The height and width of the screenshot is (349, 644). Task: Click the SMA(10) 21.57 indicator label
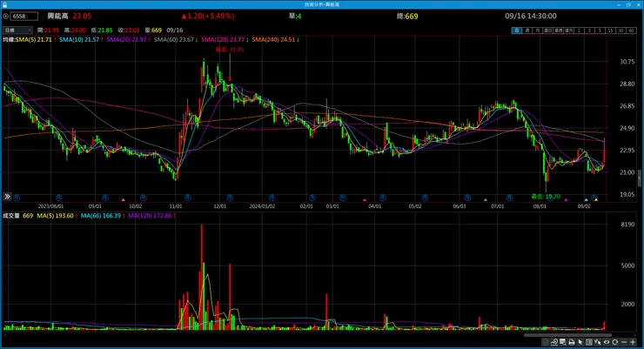tap(80, 40)
